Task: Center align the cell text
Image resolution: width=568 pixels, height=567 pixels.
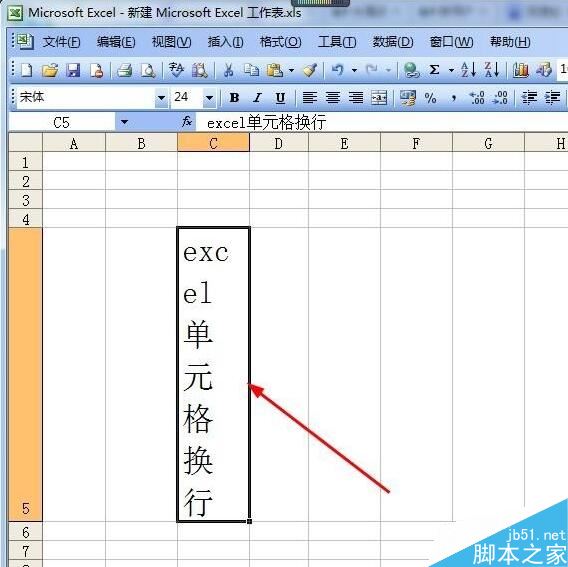Action: tap(333, 97)
